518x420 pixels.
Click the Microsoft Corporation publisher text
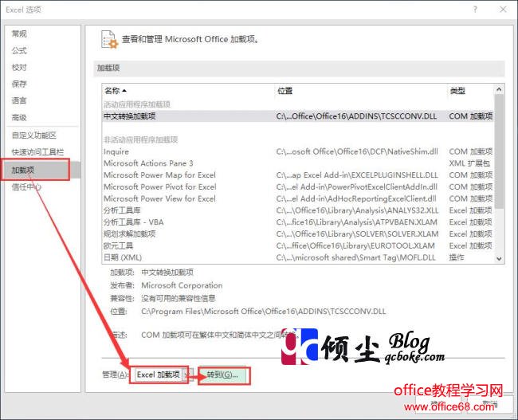click(x=182, y=285)
